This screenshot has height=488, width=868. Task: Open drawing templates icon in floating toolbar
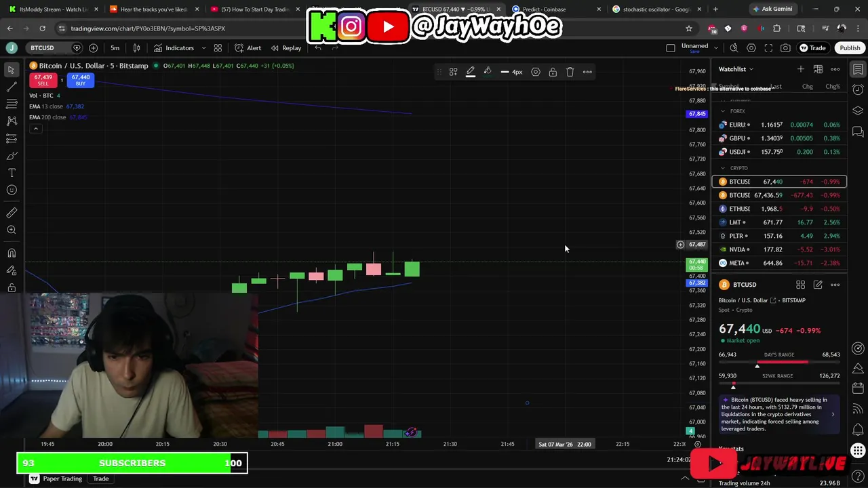pyautogui.click(x=453, y=72)
